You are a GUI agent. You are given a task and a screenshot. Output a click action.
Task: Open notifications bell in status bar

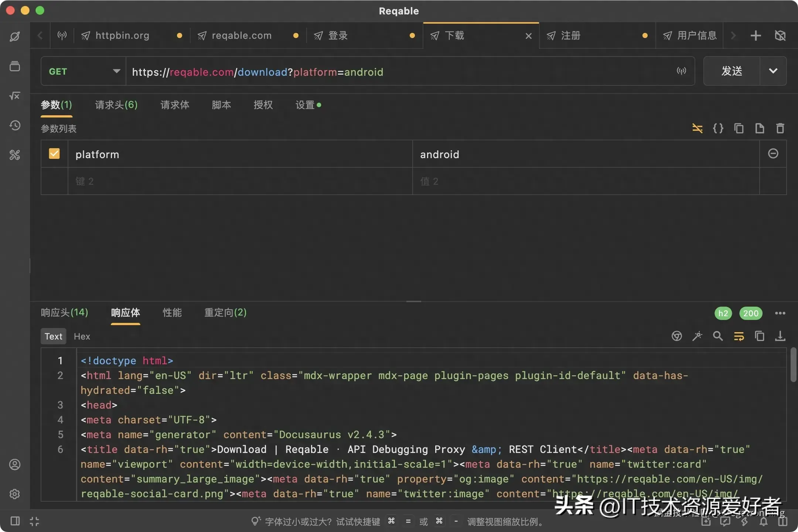(x=764, y=521)
